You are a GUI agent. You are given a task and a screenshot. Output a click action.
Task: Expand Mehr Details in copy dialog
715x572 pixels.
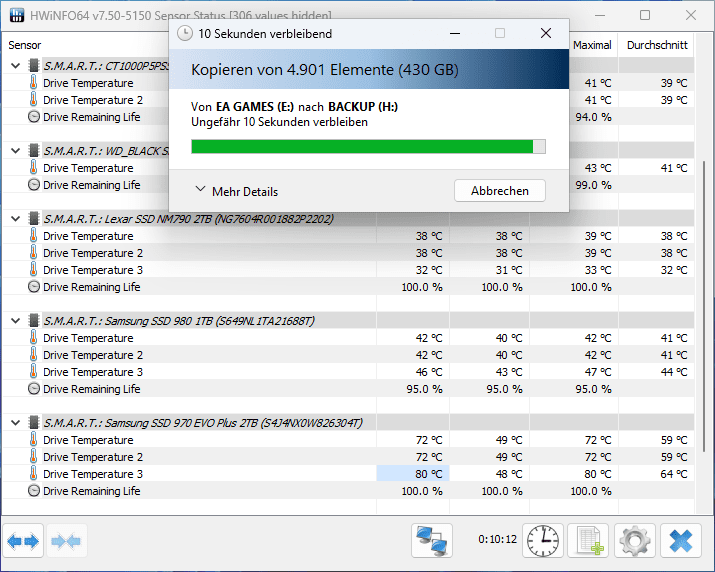237,191
